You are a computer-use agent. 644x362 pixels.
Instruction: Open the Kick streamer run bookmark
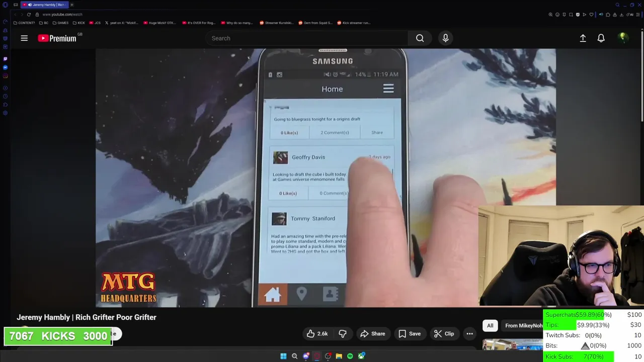click(x=354, y=23)
